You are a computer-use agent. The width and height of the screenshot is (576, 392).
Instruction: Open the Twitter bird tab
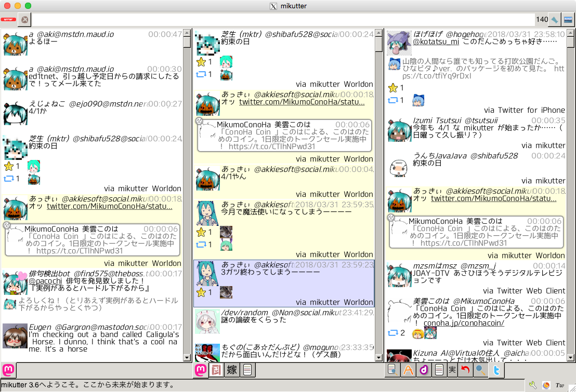[x=497, y=370]
